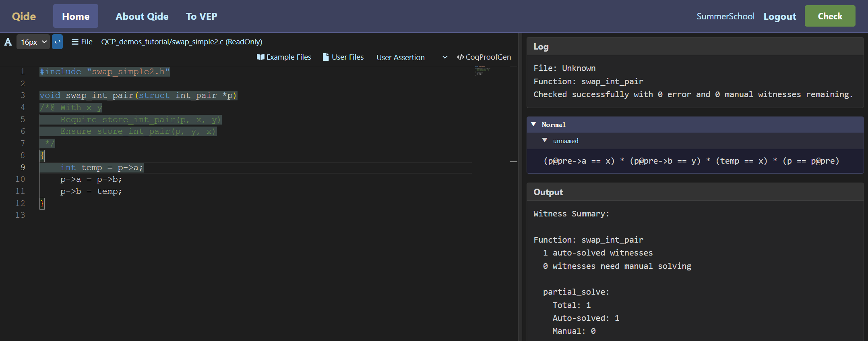Click the Qide logo
This screenshot has height=341, width=868.
tap(24, 16)
